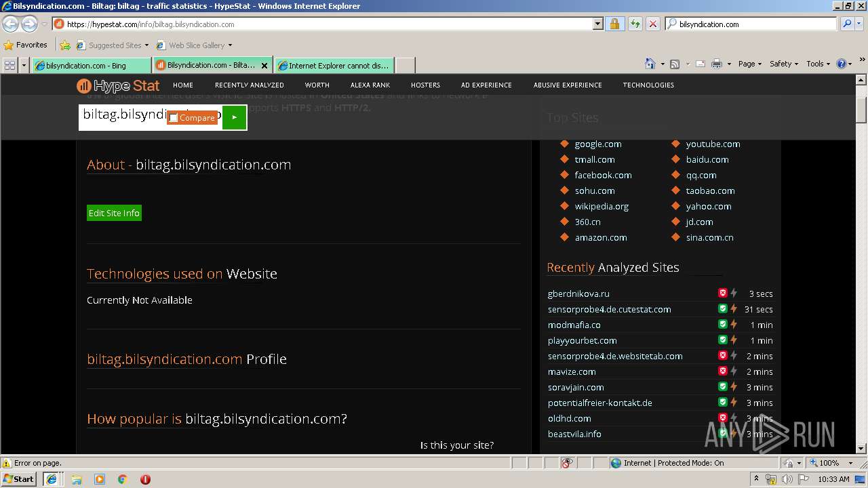Switch to Internet Explorer cannot display tab
Viewport: 868px width, 488px height.
pyautogui.click(x=334, y=66)
